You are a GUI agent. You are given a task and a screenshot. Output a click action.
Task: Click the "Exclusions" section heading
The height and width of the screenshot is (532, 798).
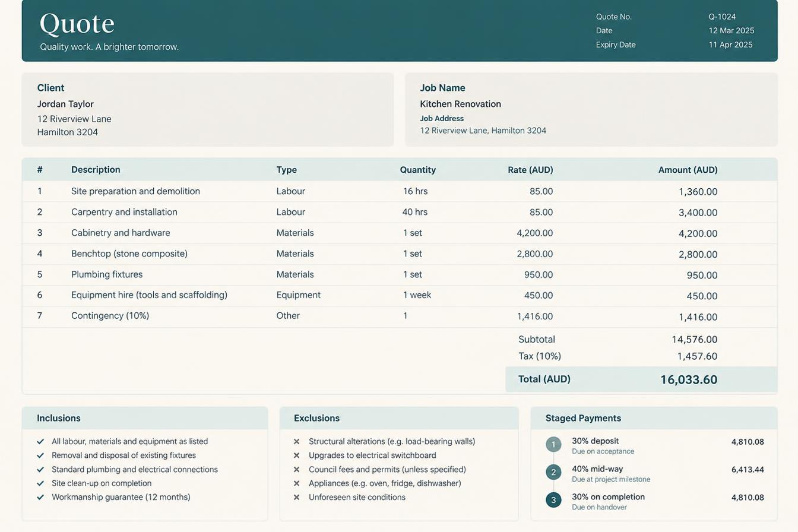pyautogui.click(x=317, y=418)
